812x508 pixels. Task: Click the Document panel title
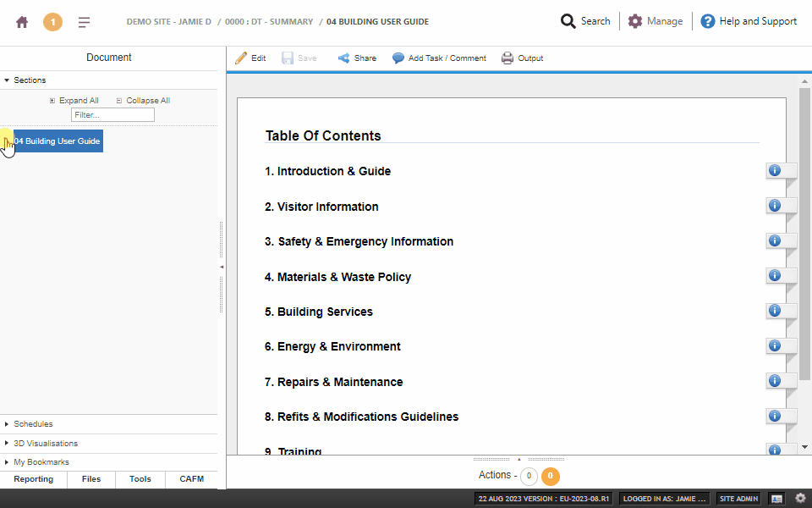(x=109, y=58)
